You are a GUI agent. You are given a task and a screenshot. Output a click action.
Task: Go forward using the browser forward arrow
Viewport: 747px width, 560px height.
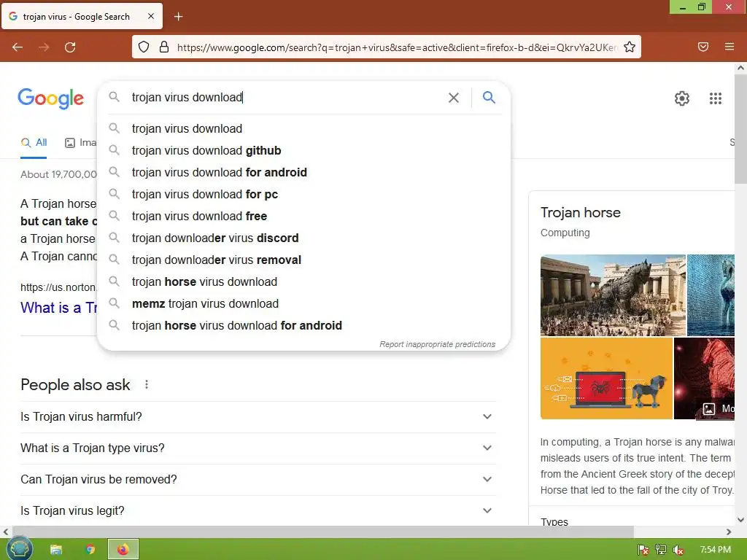pyautogui.click(x=44, y=47)
